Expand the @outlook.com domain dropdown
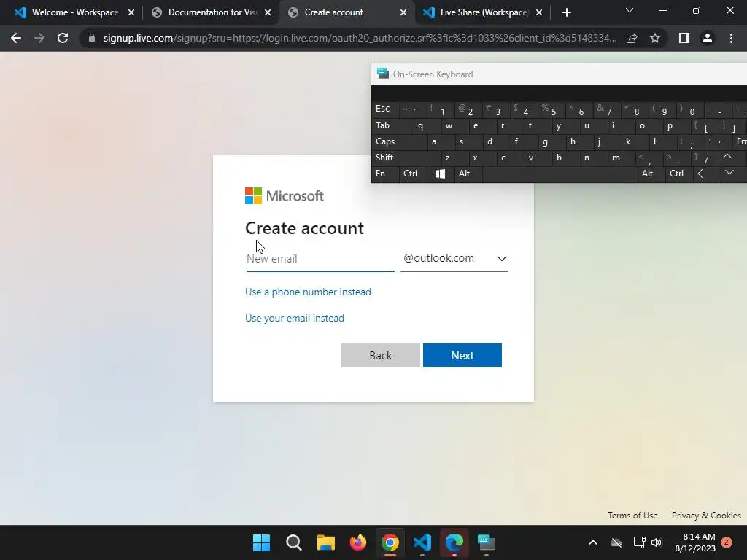747x560 pixels. point(454,259)
